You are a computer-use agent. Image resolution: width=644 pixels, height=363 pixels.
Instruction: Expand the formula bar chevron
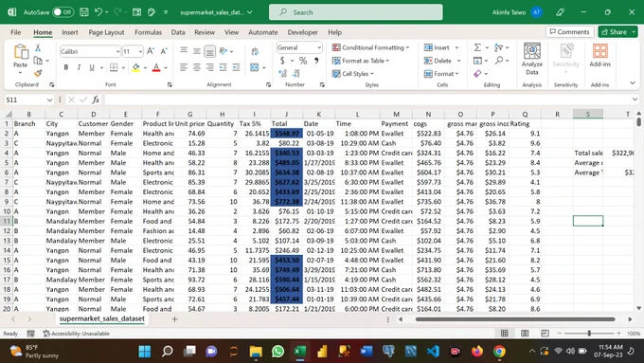coord(635,100)
